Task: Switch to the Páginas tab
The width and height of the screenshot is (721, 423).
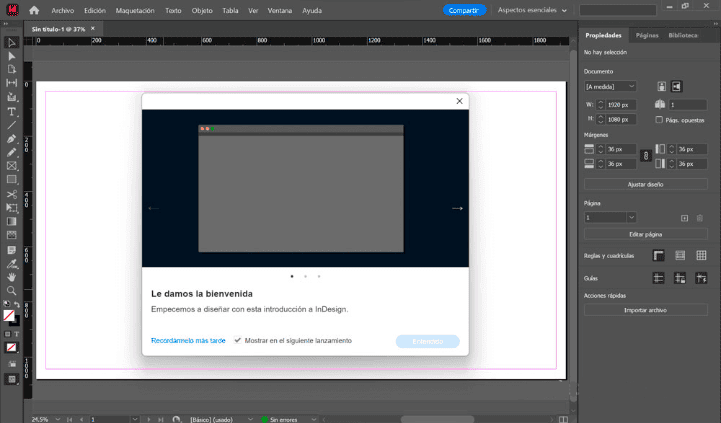Action: coord(647,35)
